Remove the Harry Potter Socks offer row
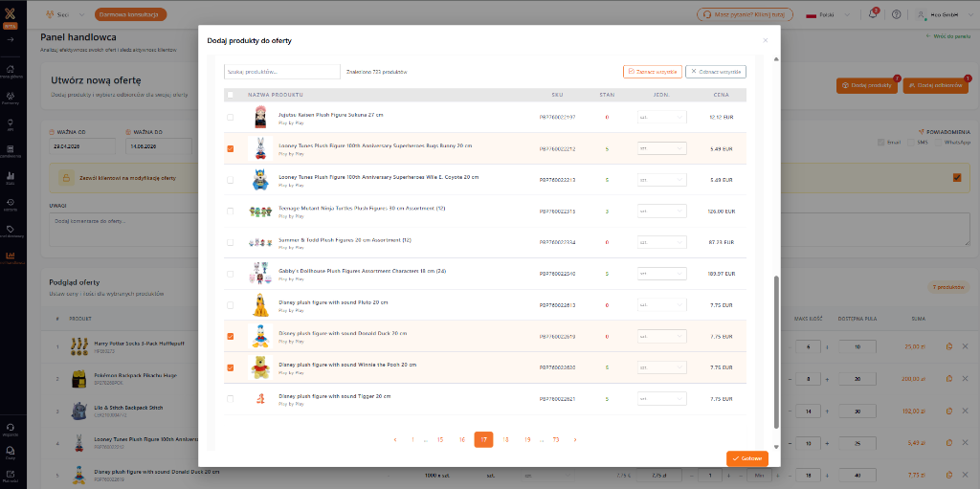 coord(965,345)
